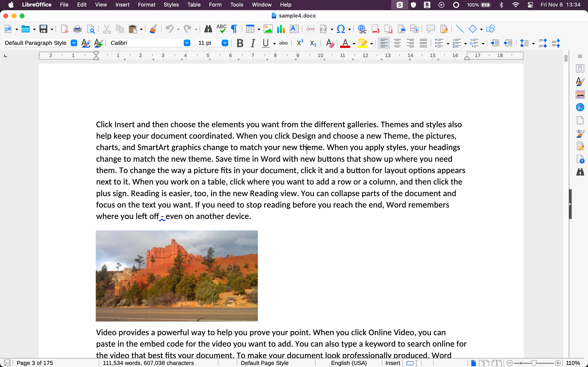Click Insert Comment icon
The height and width of the screenshot is (367, 588).
(x=430, y=29)
